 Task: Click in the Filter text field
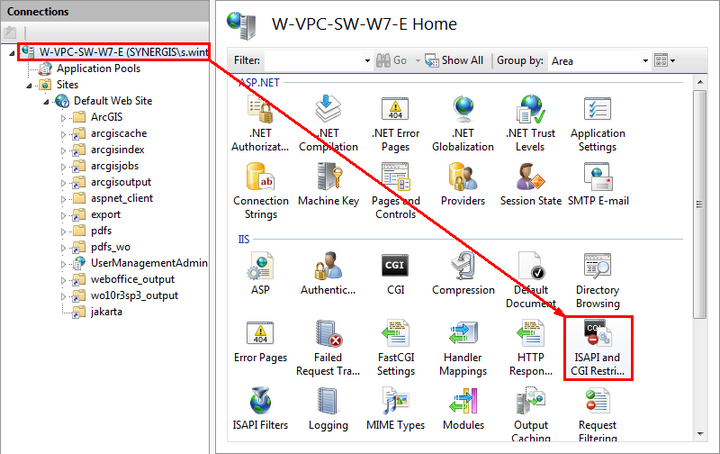point(314,61)
